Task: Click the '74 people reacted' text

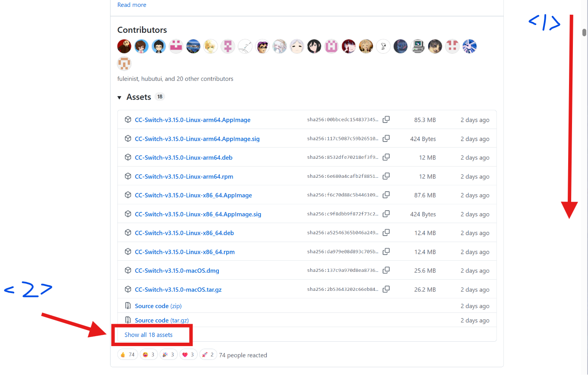Action: (243, 355)
